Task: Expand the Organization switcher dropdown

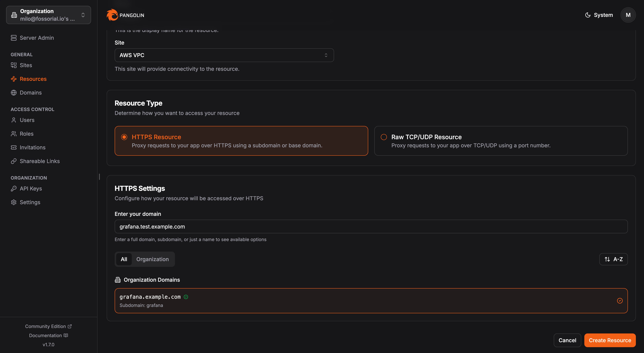Action: click(49, 15)
